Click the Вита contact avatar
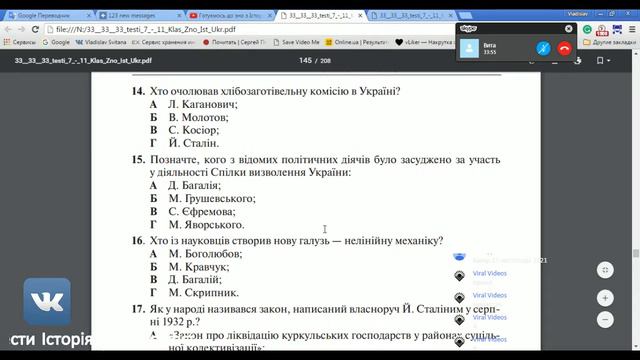This screenshot has height=360, width=640. (469, 49)
